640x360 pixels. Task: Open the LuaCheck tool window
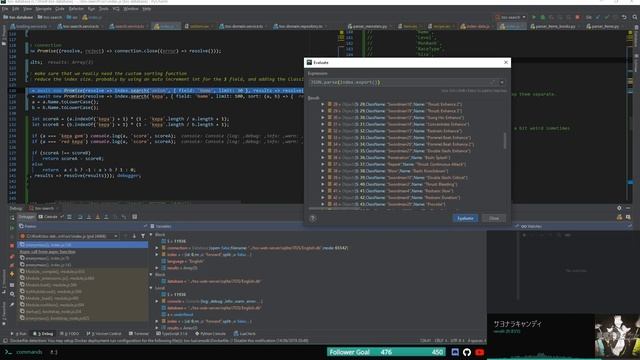pyautogui.click(x=245, y=333)
